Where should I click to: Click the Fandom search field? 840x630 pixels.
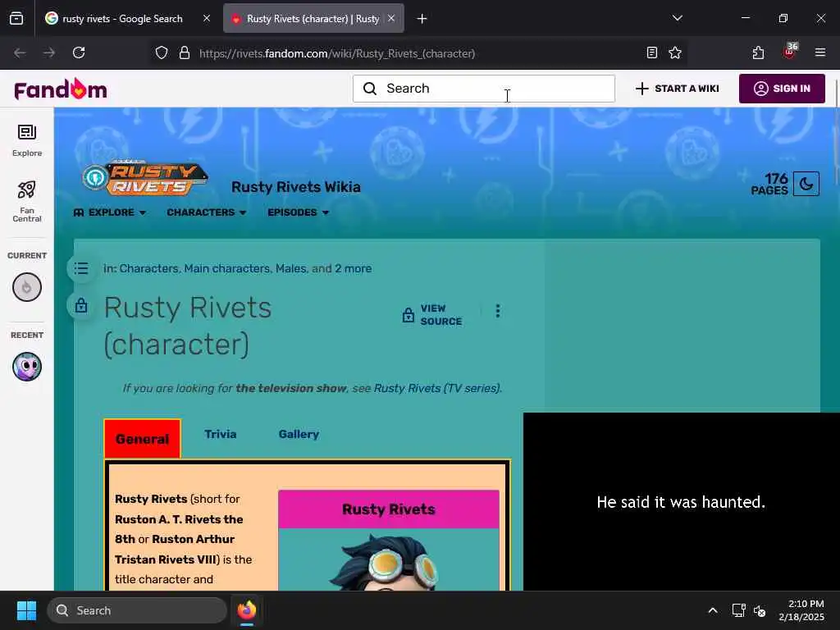pyautogui.click(x=484, y=89)
